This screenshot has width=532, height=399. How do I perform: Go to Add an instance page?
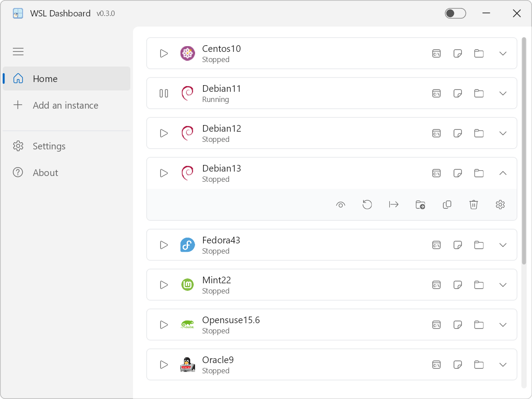tap(65, 106)
